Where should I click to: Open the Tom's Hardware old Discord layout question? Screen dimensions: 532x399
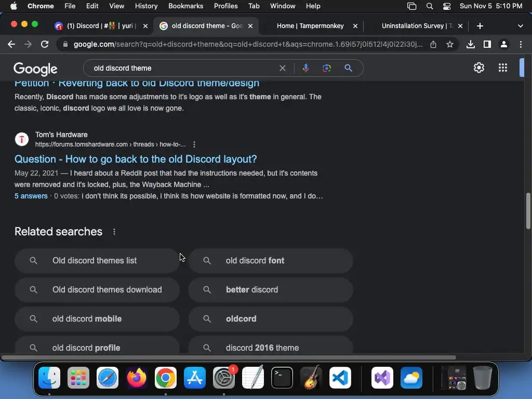coord(136,159)
